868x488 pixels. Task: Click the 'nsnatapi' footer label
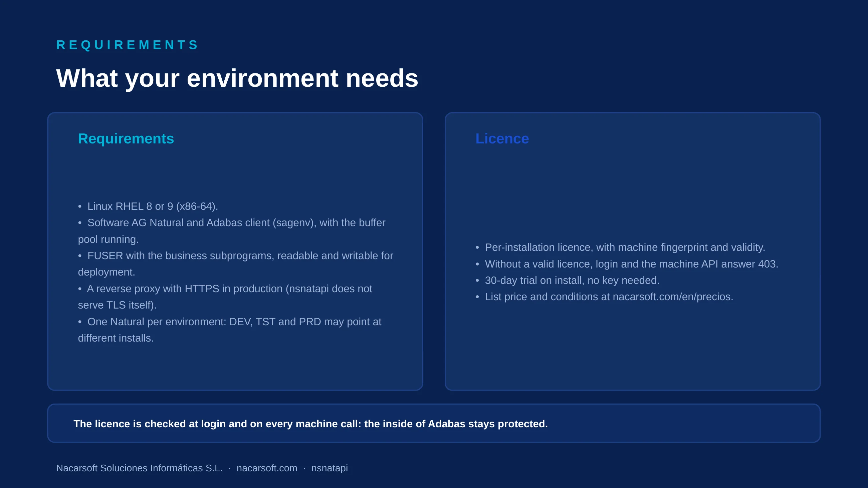click(x=330, y=468)
